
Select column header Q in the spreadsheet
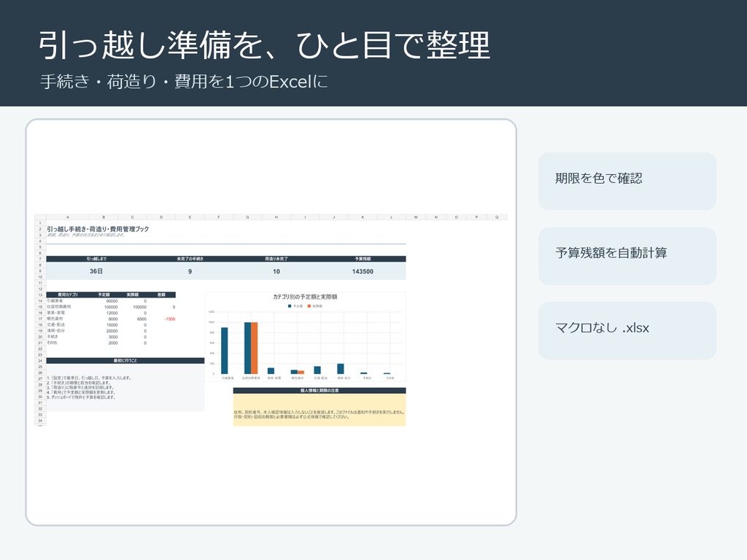point(497,217)
